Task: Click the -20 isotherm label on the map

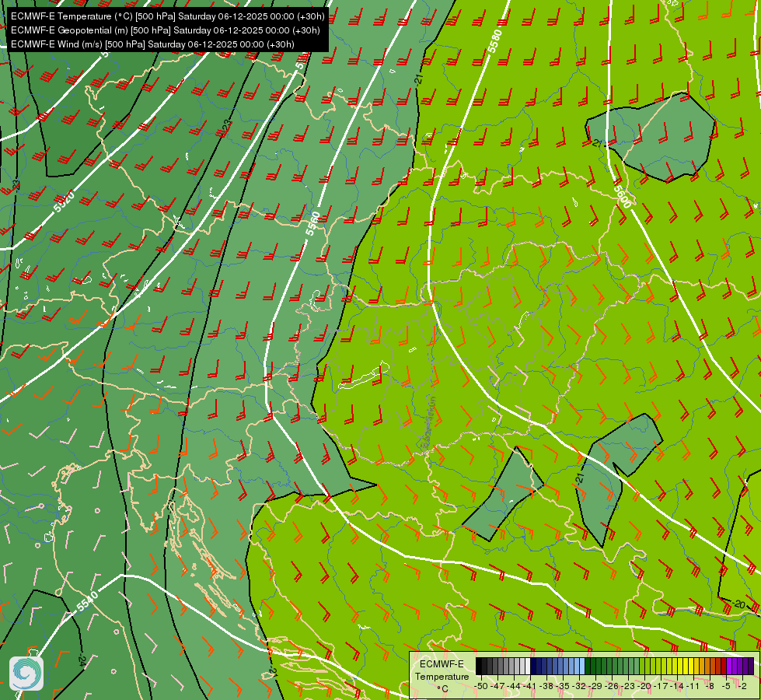Action: coord(738,604)
